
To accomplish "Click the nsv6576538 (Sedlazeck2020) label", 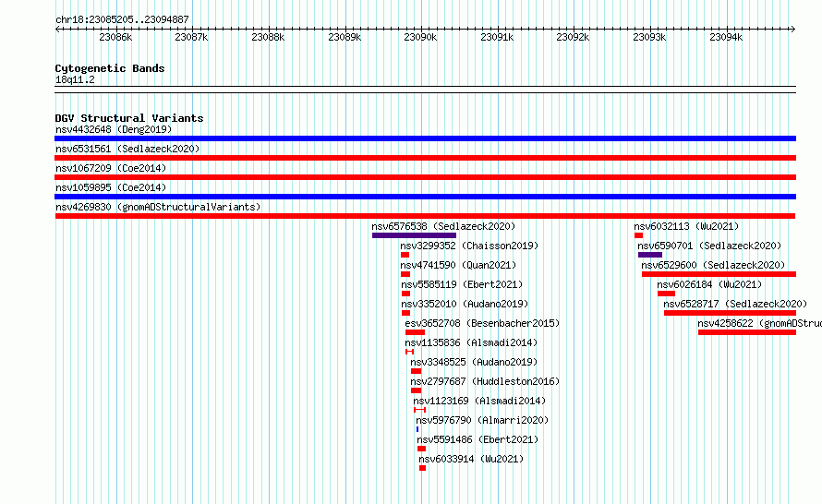I will pyautogui.click(x=443, y=226).
